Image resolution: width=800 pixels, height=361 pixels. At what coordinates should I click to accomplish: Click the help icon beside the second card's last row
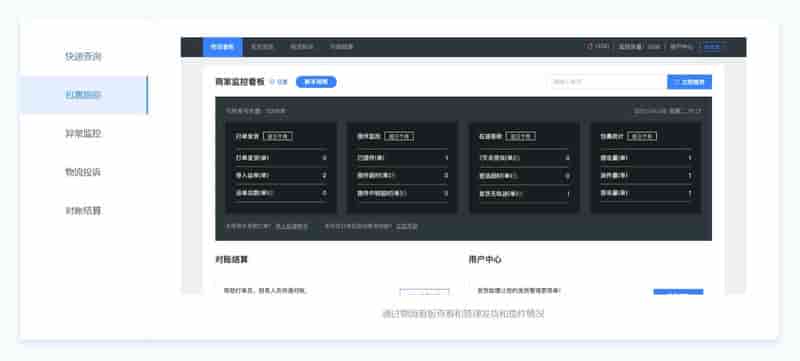tap(405, 193)
